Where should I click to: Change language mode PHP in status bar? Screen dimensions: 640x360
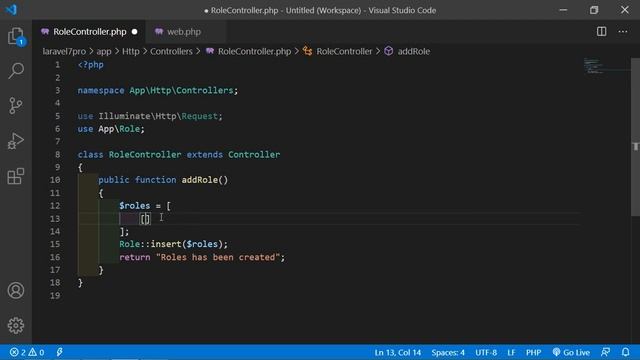(x=533, y=352)
